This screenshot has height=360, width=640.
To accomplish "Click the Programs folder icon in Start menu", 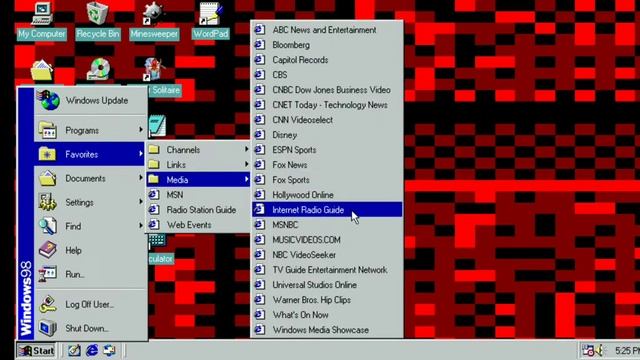I will pyautogui.click(x=48, y=130).
